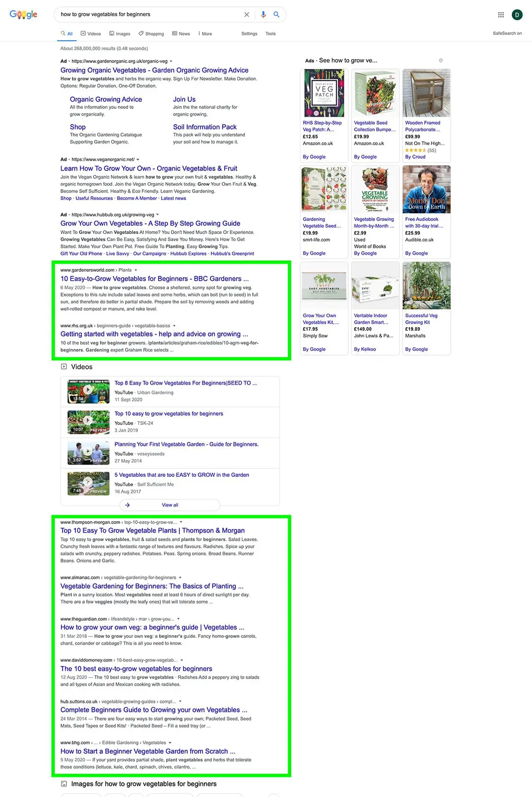Screen dimensions: 532x797
Task: Open Organic Growing Advice sitelink
Action: 106,100
